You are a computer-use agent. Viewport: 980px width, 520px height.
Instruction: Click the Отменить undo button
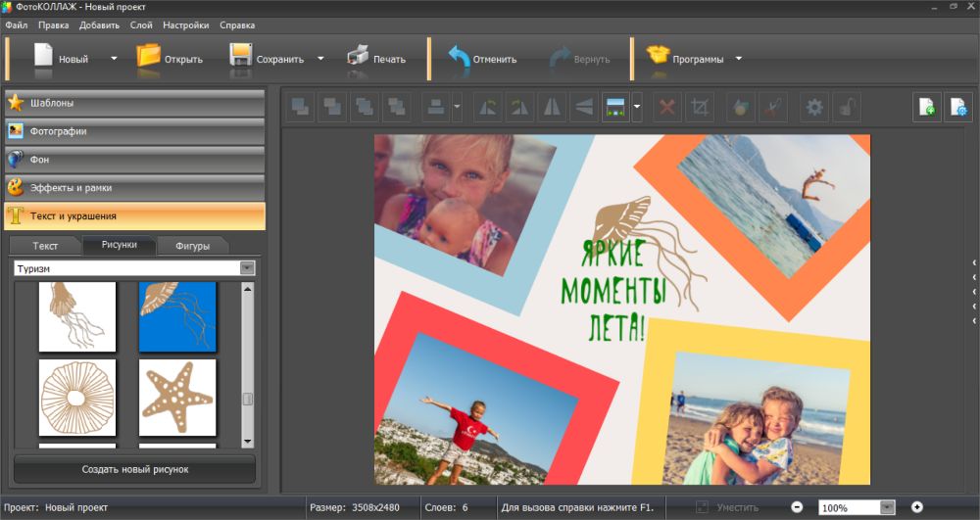click(x=482, y=59)
